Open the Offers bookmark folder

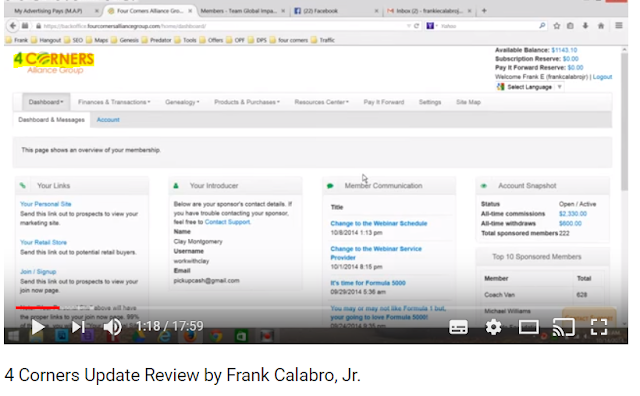point(211,40)
